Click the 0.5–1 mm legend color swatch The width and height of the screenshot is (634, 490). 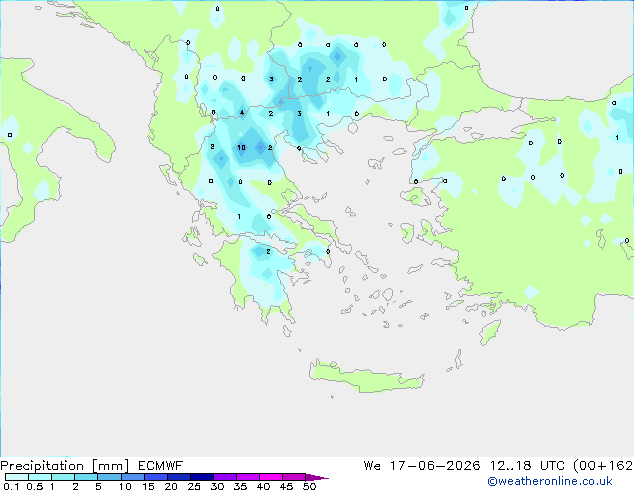coord(40,477)
